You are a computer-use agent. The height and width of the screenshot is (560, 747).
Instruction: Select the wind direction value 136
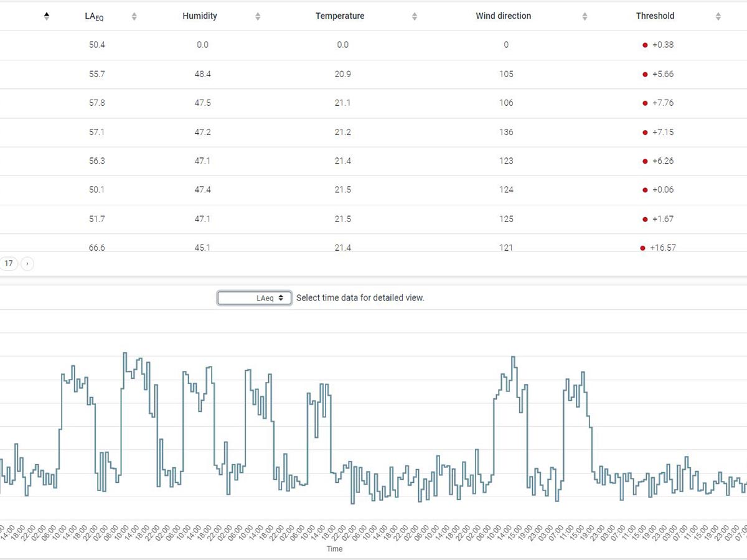pyautogui.click(x=506, y=132)
